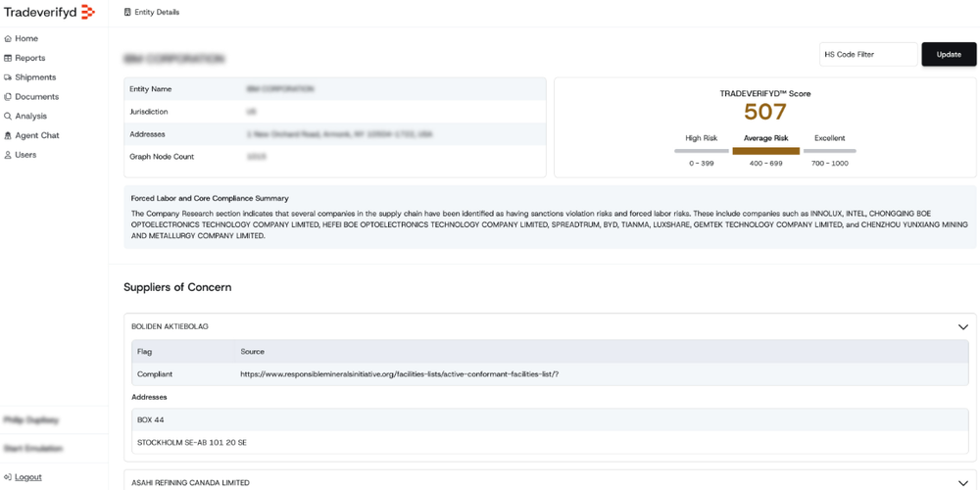Click the Excellent score bar
The image size is (980, 490).
point(829,151)
